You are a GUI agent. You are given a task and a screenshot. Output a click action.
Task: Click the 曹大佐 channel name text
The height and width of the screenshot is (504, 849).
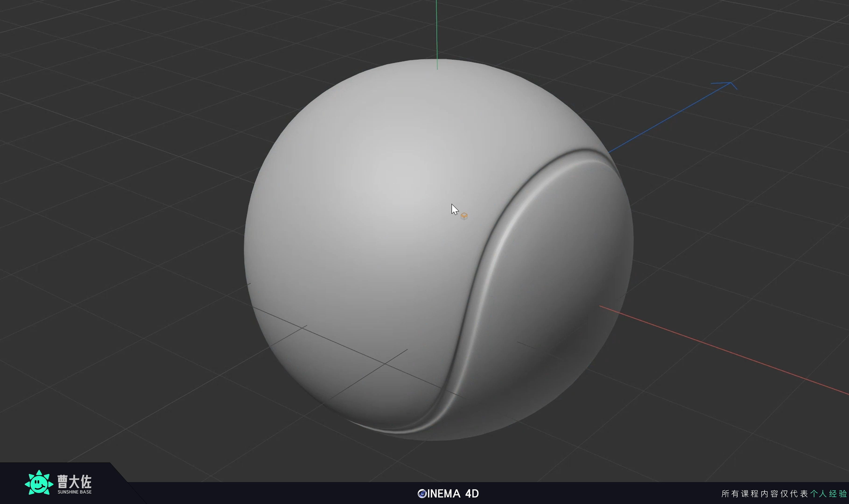[x=74, y=481]
